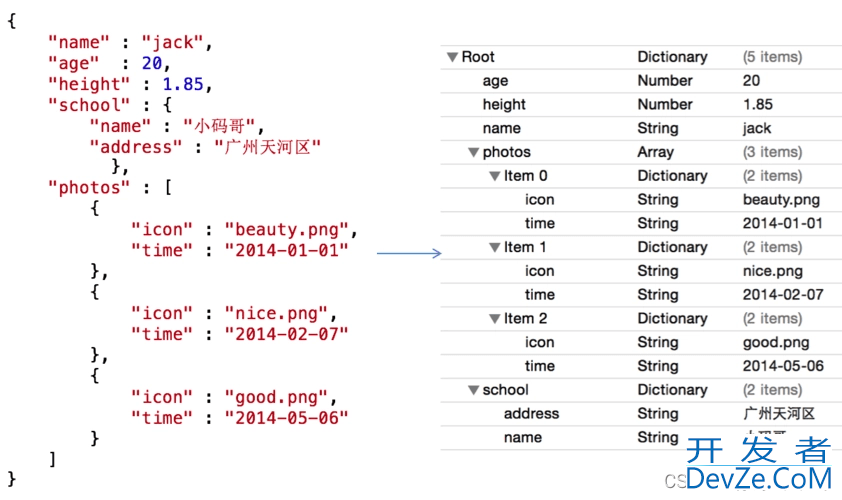Image resolution: width=842 pixels, height=500 pixels.
Task: Select time key beside 2014-02-07 in table
Action: [x=540, y=295]
